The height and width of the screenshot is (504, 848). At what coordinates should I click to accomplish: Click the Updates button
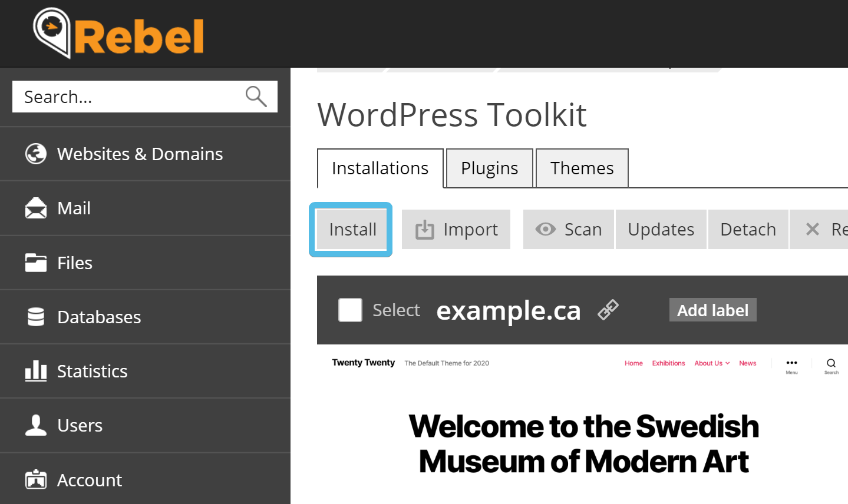click(661, 229)
